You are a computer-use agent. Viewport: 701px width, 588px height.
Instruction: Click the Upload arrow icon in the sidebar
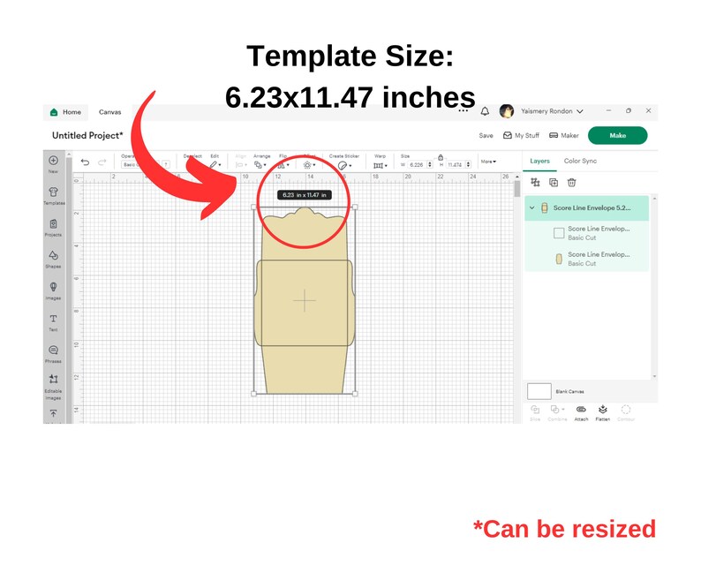(53, 413)
